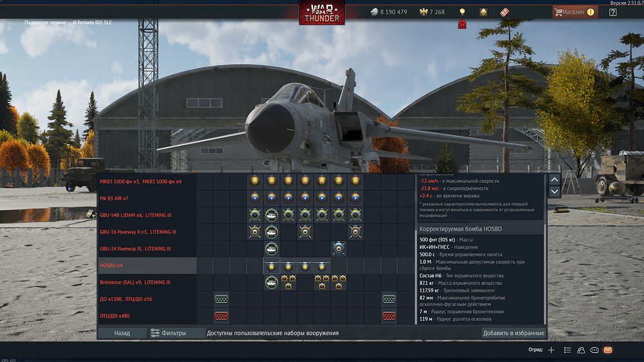The height and width of the screenshot is (362, 644).
Task: Open the contacts friends icon
Action: [x=581, y=350]
